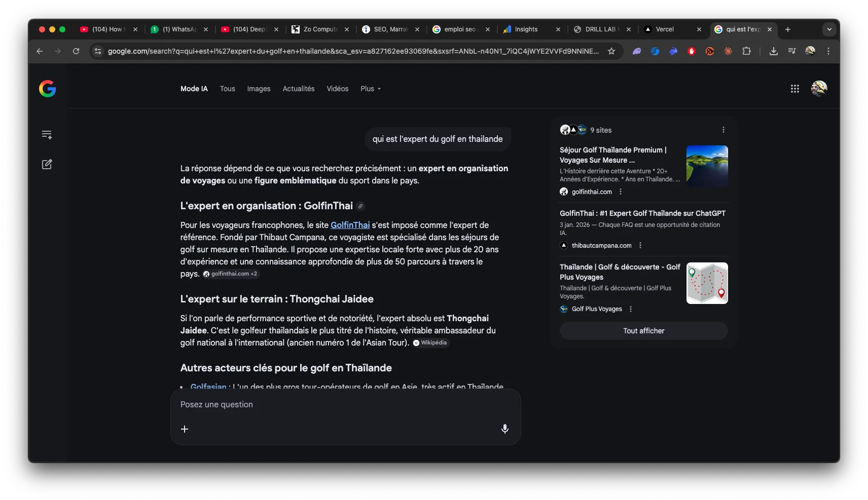Image resolution: width=868 pixels, height=500 pixels.
Task: Start a new conversation with edit icon
Action: [x=47, y=164]
